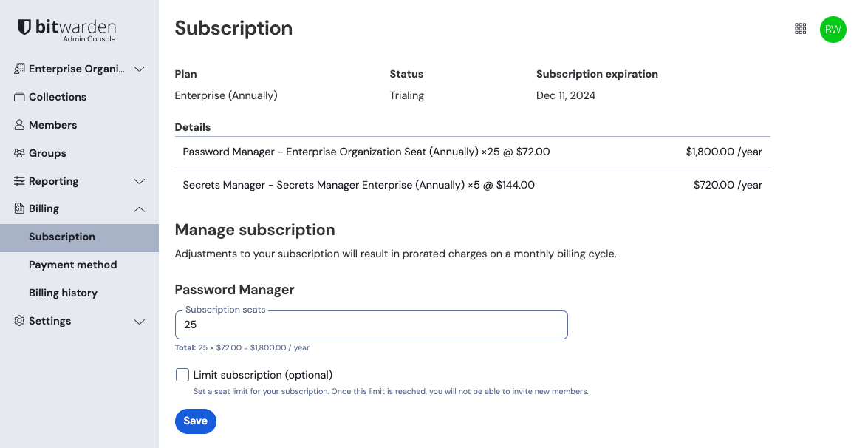This screenshot has width=868, height=448.
Task: Expand the Settings section
Action: click(140, 322)
